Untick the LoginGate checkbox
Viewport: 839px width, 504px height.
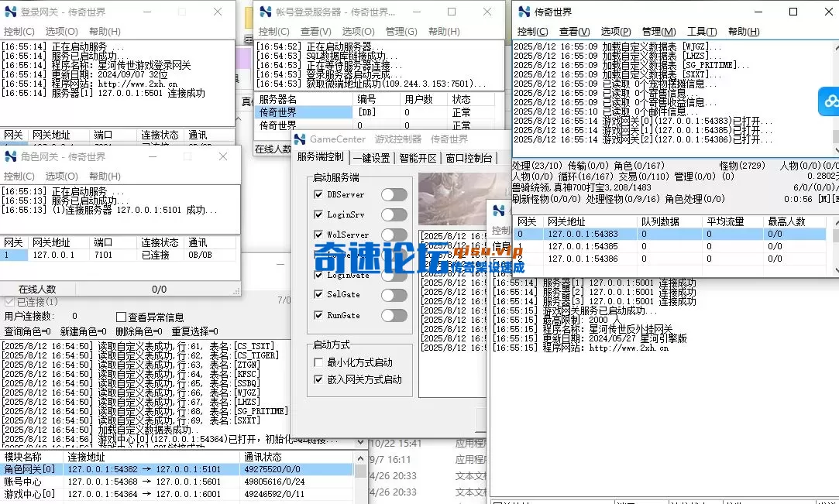coord(318,275)
